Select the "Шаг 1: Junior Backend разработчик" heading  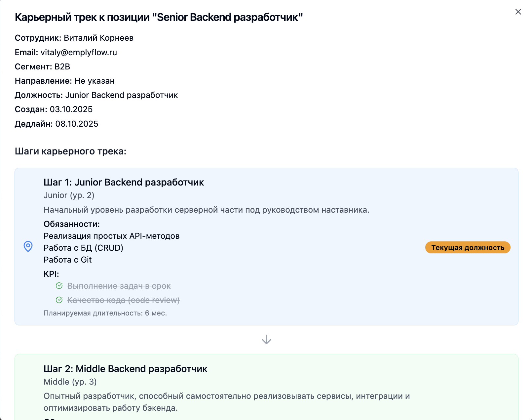coord(124,182)
